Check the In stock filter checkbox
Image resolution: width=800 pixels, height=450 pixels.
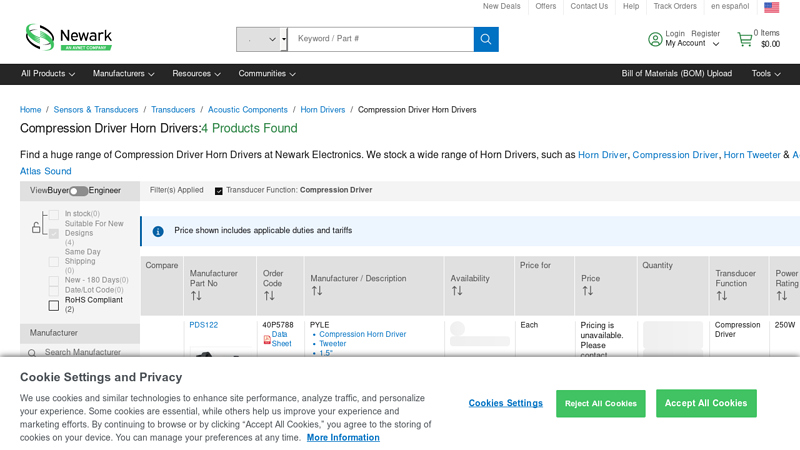click(x=54, y=214)
